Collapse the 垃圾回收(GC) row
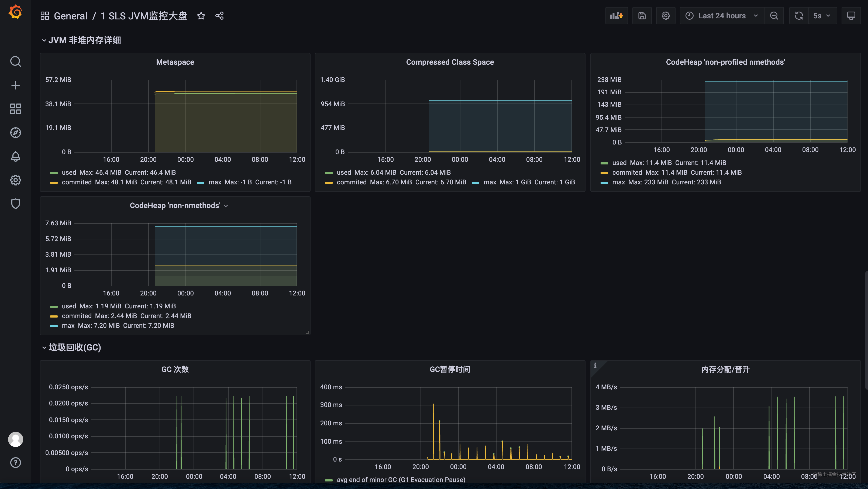 tap(74, 347)
